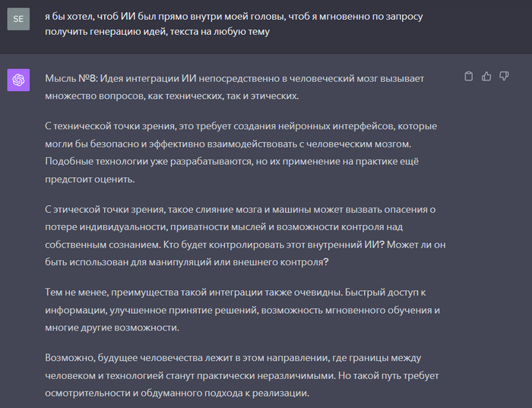This screenshot has width=532, height=408.
Task: Mark the response with thumbs down
Action: pyautogui.click(x=503, y=76)
